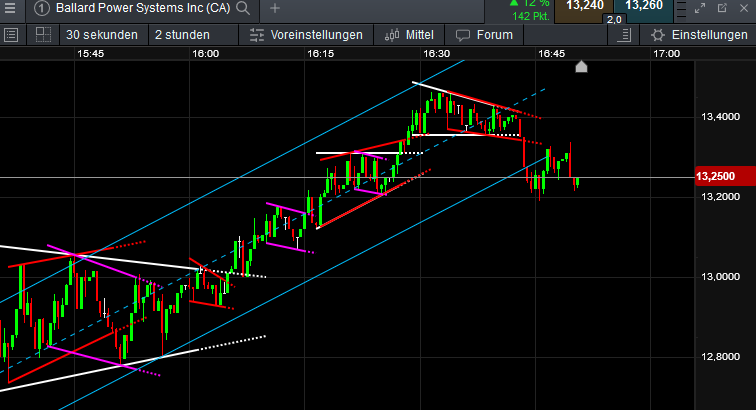Screen dimensions: 756x410
Task: Click the grey house marker above chart
Action: click(x=581, y=67)
